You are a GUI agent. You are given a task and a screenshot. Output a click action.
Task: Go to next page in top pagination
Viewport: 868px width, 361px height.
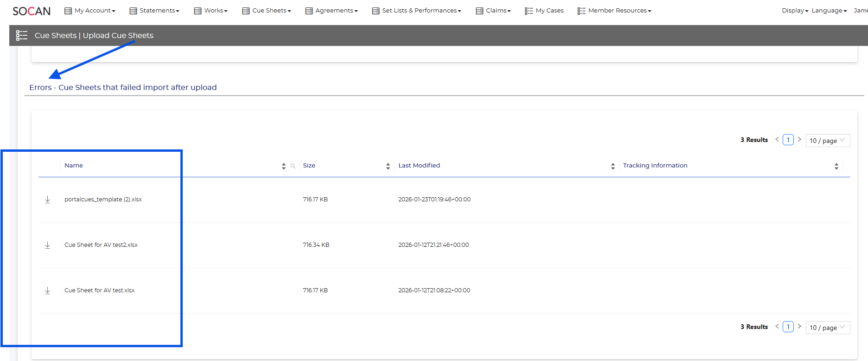tap(799, 139)
